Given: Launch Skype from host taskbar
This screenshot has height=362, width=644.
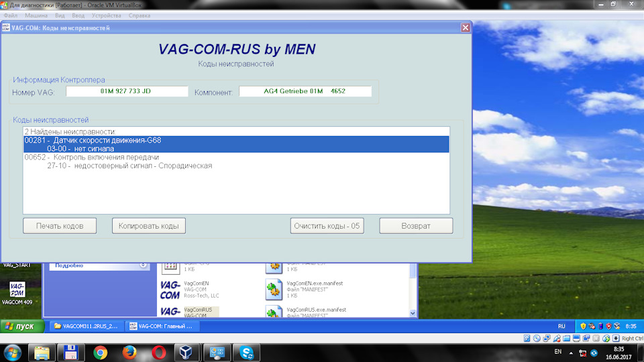Looking at the screenshot, I should 246,353.
